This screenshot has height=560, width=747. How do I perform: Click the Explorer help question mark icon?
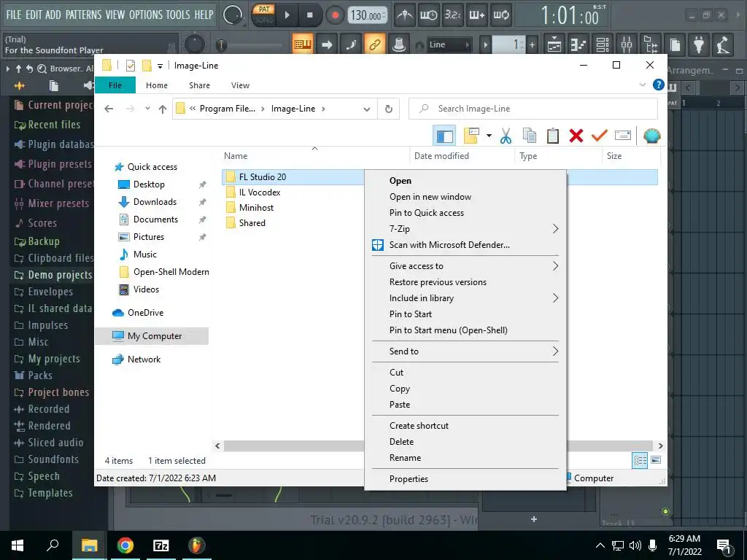(x=659, y=85)
